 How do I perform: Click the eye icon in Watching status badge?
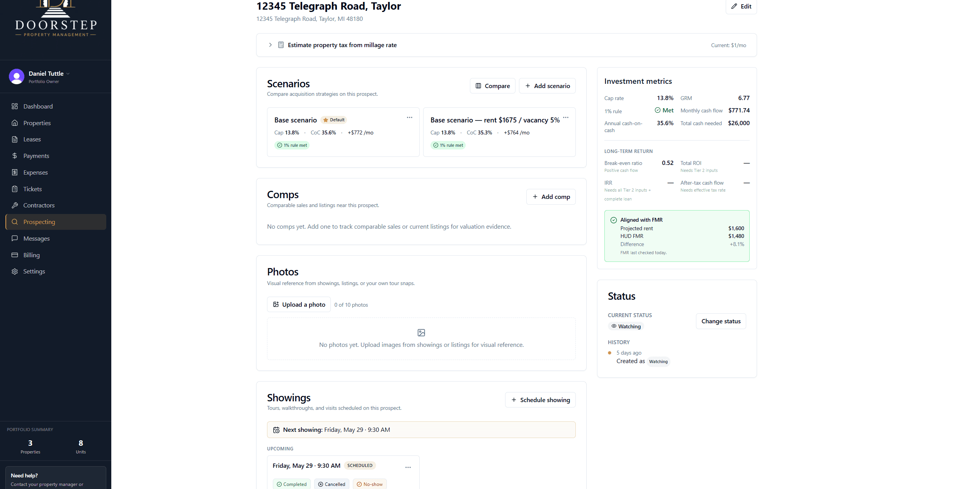[614, 326]
